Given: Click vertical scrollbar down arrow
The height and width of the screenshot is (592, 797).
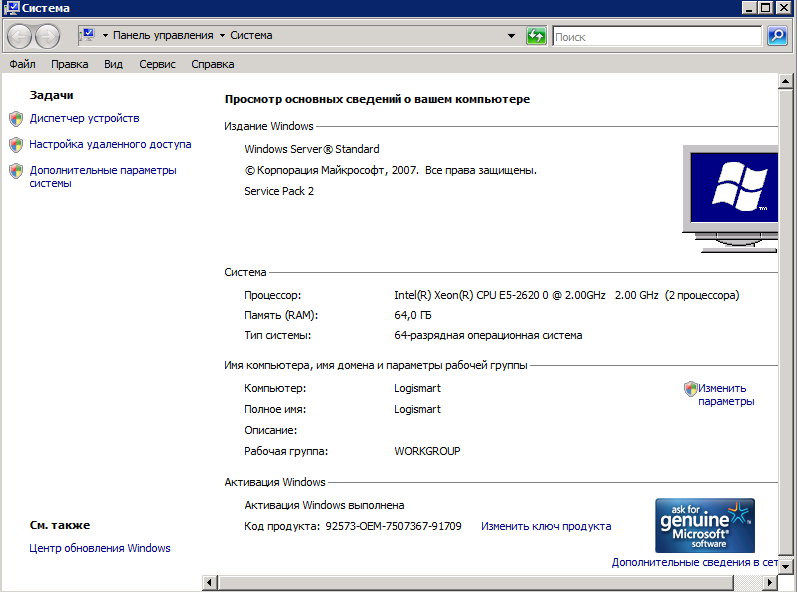Looking at the screenshot, I should click(x=785, y=566).
